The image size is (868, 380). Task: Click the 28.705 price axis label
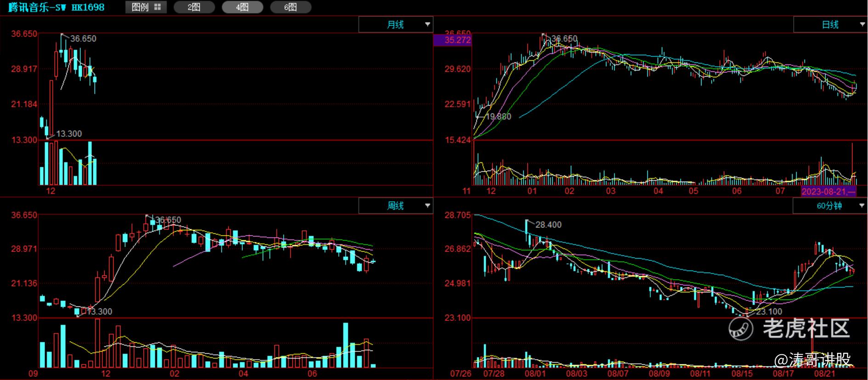click(458, 215)
